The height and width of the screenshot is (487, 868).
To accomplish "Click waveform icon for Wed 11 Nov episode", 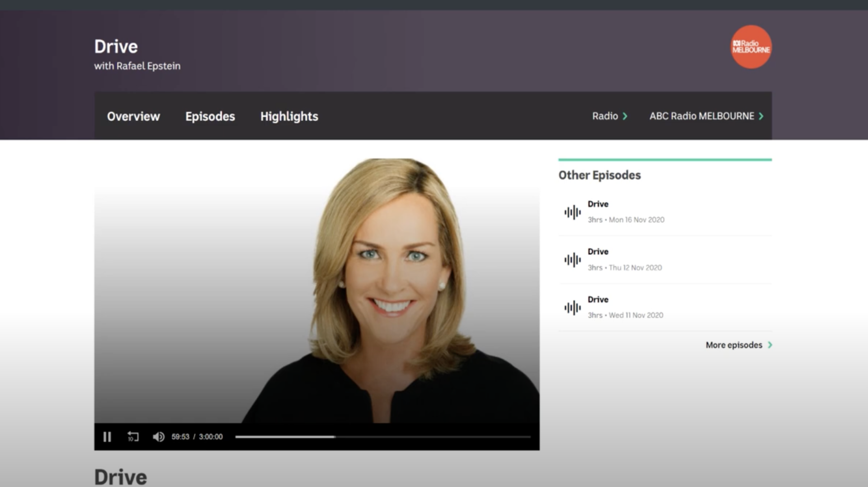I will point(572,308).
